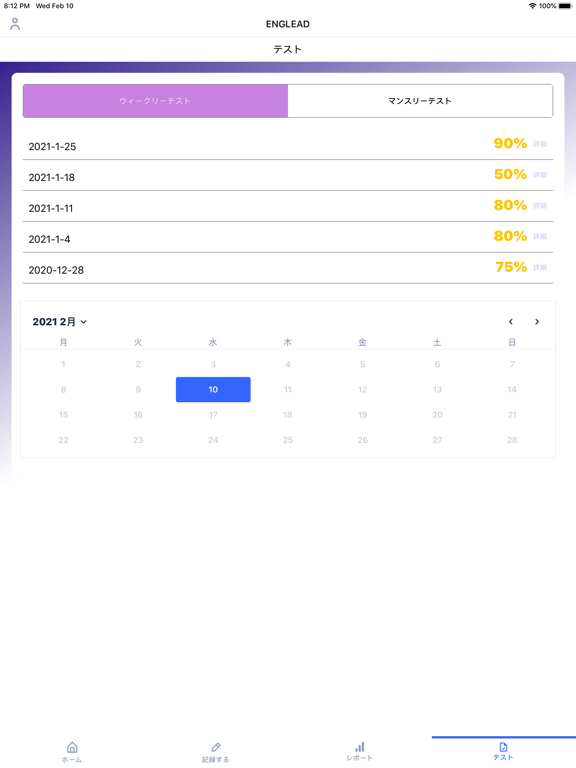The width and height of the screenshot is (576, 768).
Task: Open details link for 75% result
Action: tap(540, 267)
